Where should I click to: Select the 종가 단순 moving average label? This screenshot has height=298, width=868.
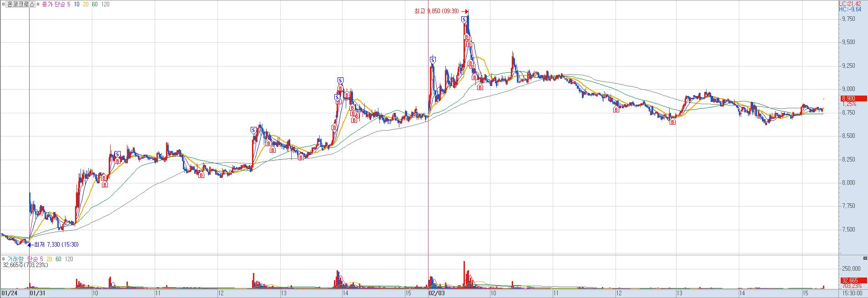(x=54, y=4)
